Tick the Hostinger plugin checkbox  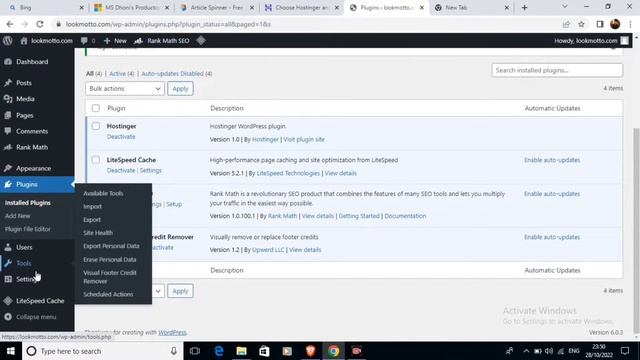[x=96, y=126]
